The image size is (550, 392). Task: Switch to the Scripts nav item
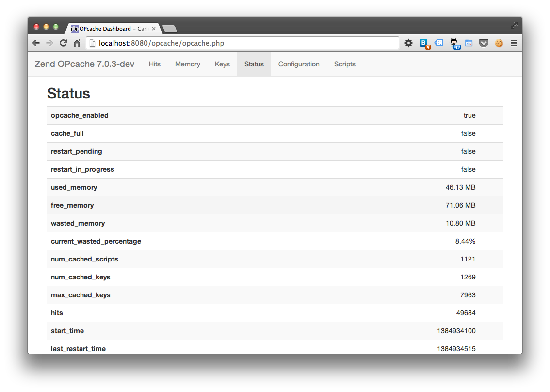[345, 64]
